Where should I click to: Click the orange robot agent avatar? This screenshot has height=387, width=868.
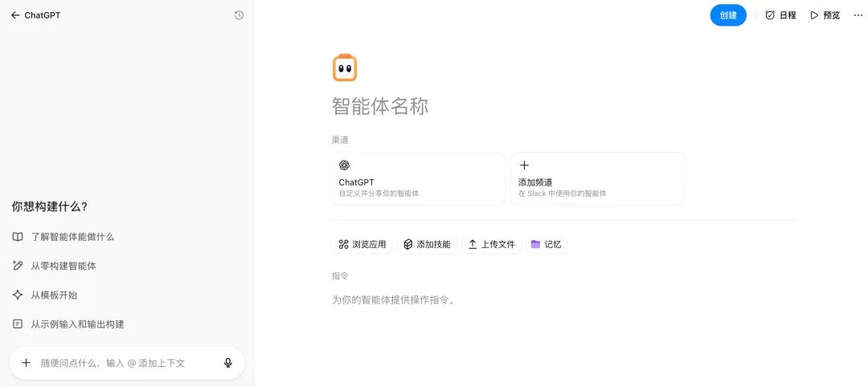point(344,68)
